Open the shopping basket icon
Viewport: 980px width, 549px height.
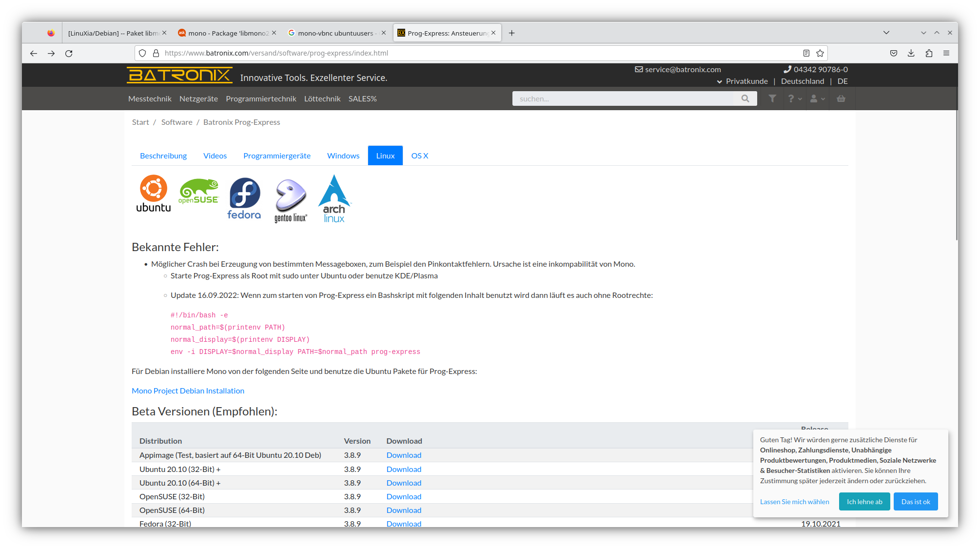coord(841,98)
